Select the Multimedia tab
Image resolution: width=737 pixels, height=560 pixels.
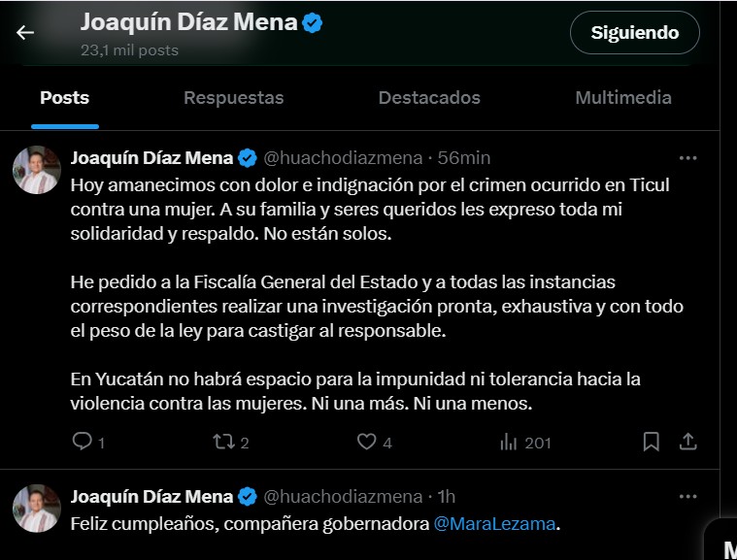pyautogui.click(x=622, y=97)
